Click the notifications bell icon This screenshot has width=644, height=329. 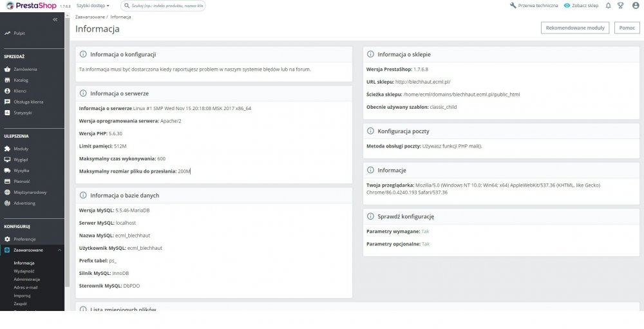coord(609,6)
